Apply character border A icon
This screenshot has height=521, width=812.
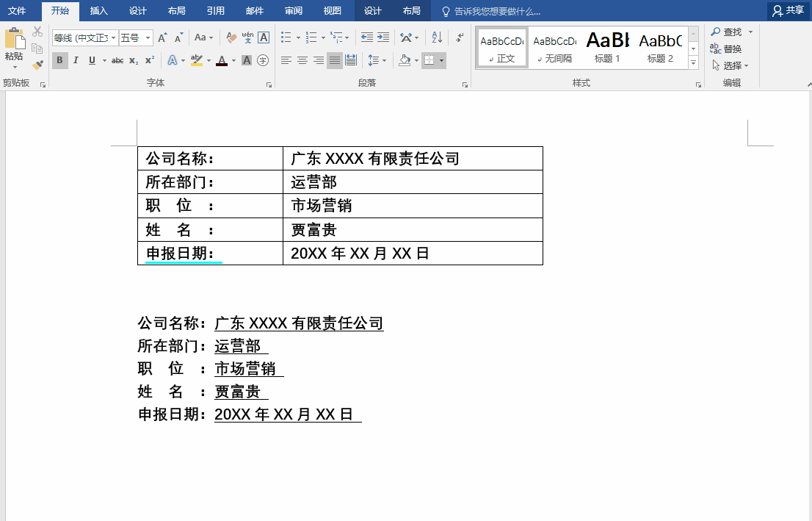264,37
